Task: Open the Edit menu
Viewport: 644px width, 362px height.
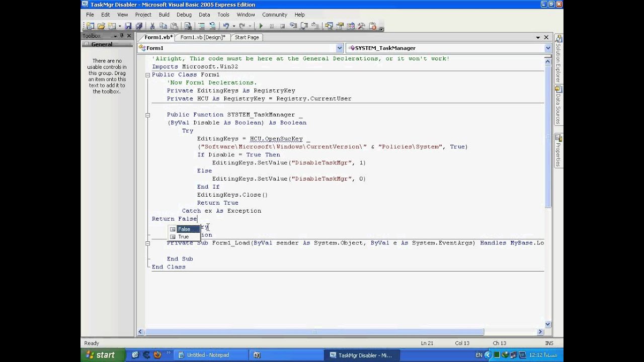Action: pyautogui.click(x=105, y=15)
